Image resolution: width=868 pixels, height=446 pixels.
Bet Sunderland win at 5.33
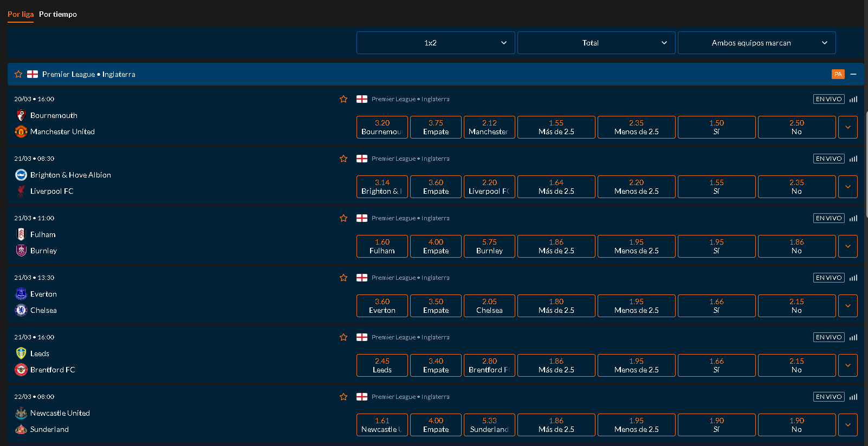click(489, 425)
